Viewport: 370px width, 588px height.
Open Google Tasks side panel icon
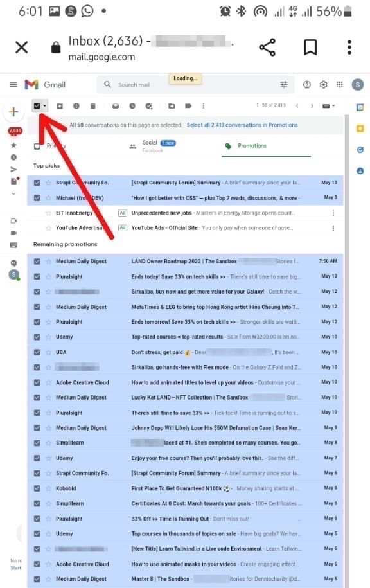click(x=360, y=150)
